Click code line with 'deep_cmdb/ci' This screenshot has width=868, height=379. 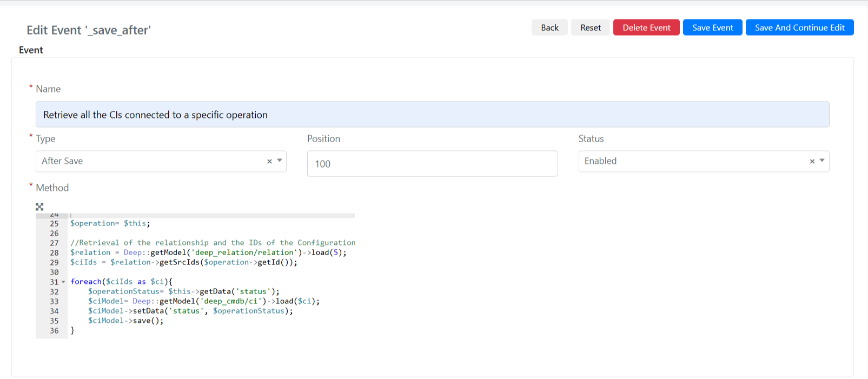point(204,301)
